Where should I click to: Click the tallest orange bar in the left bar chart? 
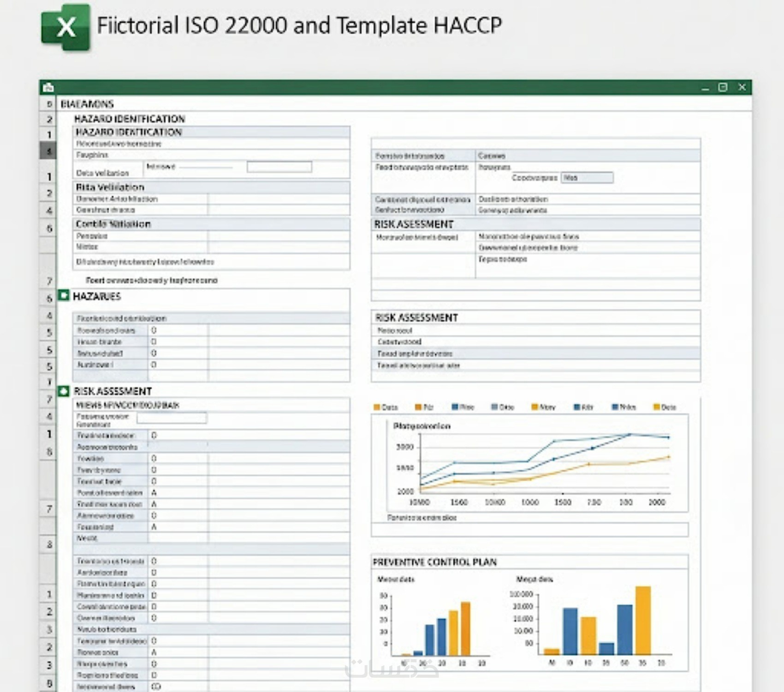tap(465, 628)
